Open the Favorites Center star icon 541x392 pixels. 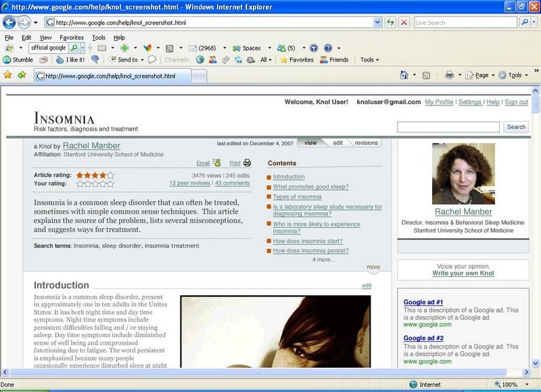[8, 75]
